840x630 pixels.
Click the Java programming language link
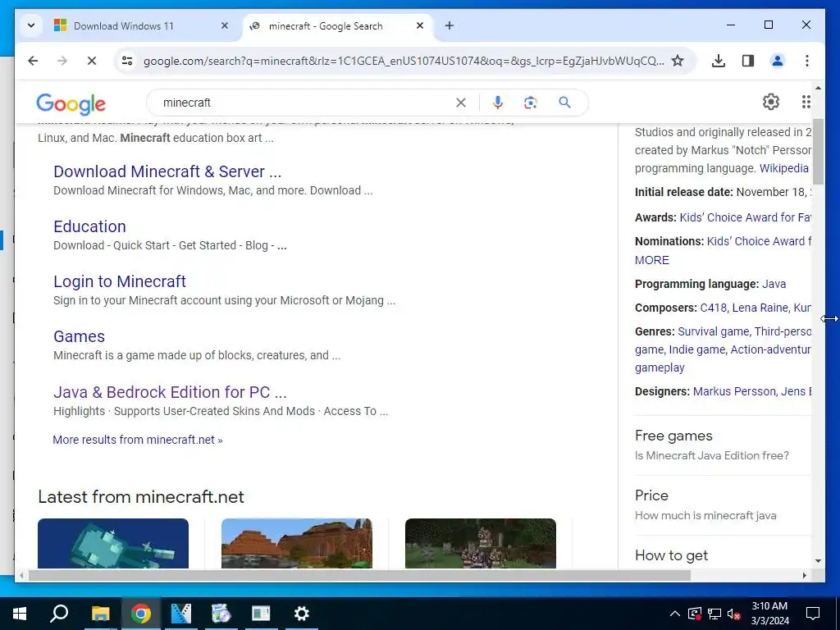point(774,284)
